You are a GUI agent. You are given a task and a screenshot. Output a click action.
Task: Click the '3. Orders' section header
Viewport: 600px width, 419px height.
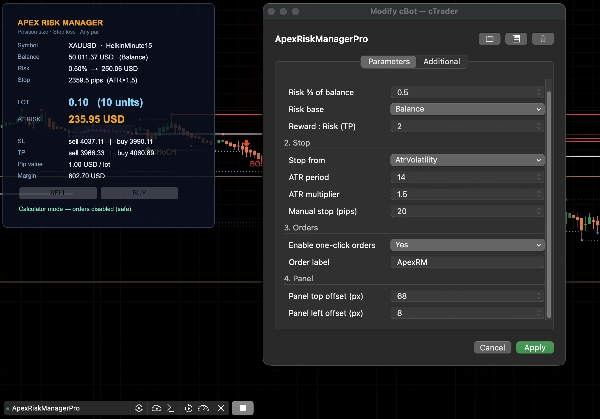pos(301,228)
